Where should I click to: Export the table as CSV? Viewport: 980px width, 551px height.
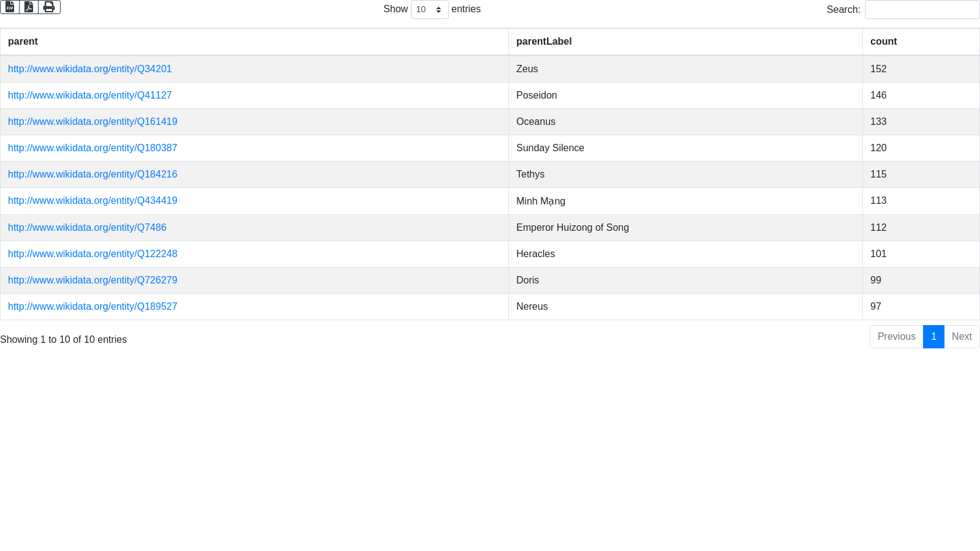pyautogui.click(x=10, y=7)
